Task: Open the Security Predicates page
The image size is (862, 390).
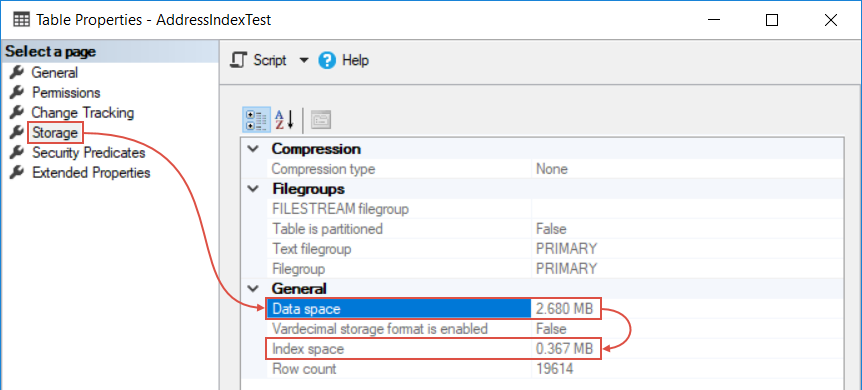Action: tap(89, 152)
